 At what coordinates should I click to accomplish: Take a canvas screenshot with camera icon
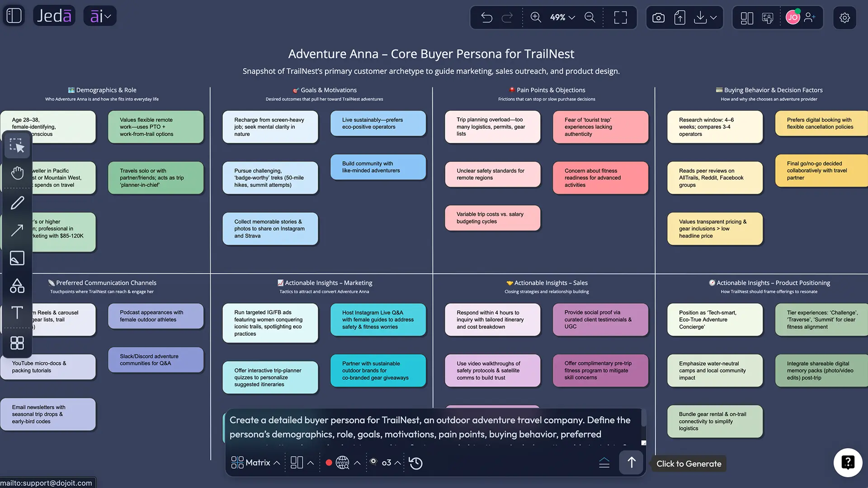click(x=658, y=18)
